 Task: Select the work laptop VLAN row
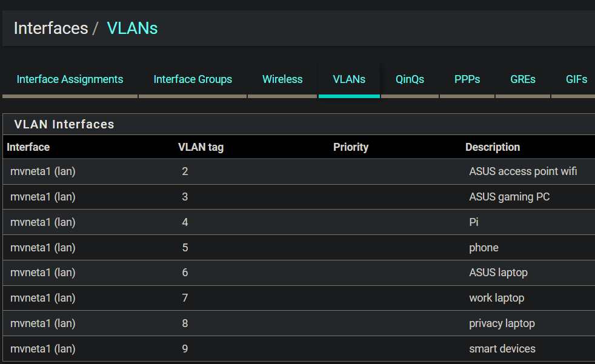pyautogui.click(x=496, y=298)
